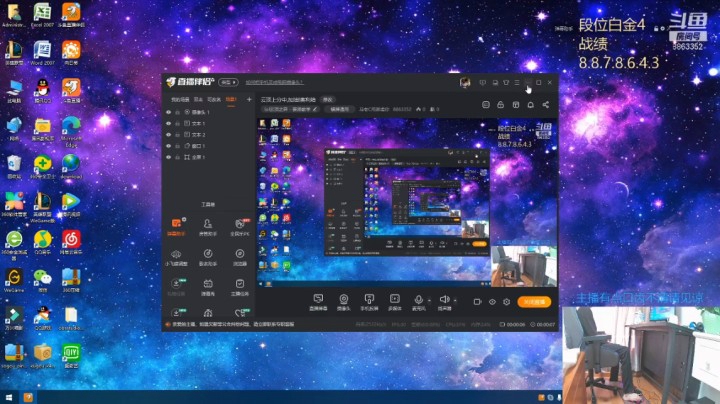The height and width of the screenshot is (404, 720).
Task: Click the nested window in preview canvas
Action: (x=407, y=202)
